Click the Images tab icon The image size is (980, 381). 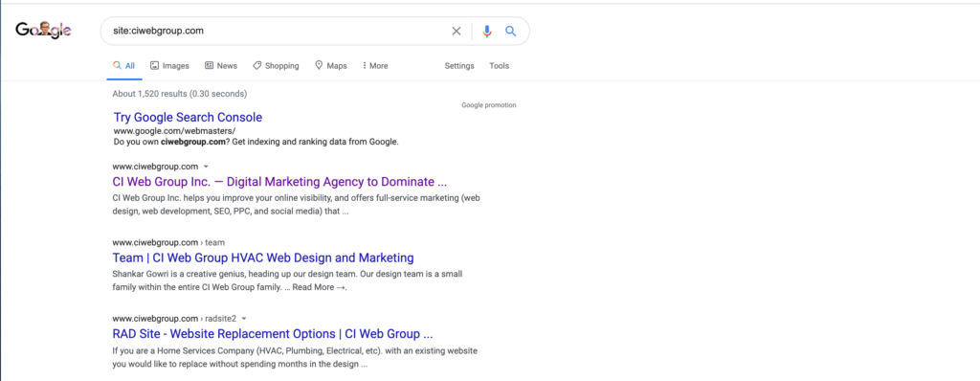pos(154,66)
